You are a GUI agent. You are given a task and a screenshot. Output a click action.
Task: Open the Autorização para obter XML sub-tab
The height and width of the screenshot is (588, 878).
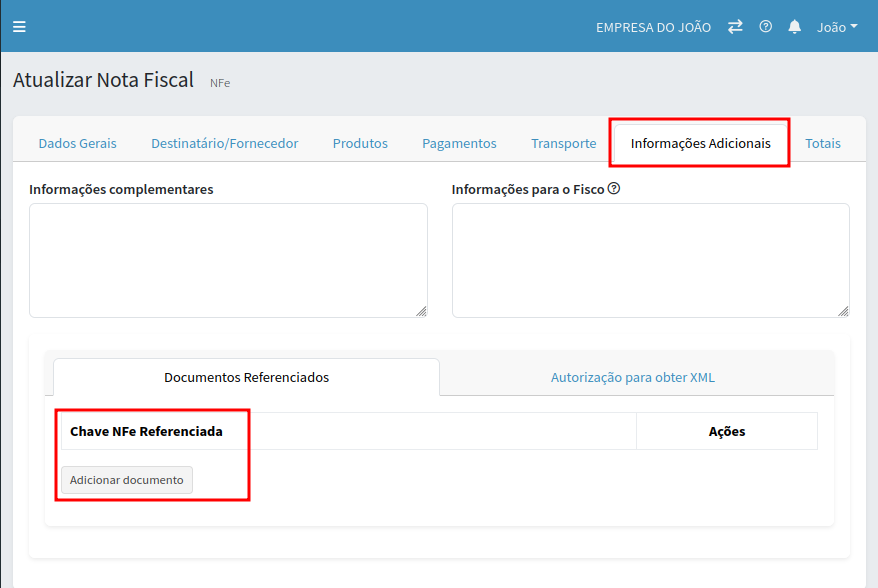(632, 377)
